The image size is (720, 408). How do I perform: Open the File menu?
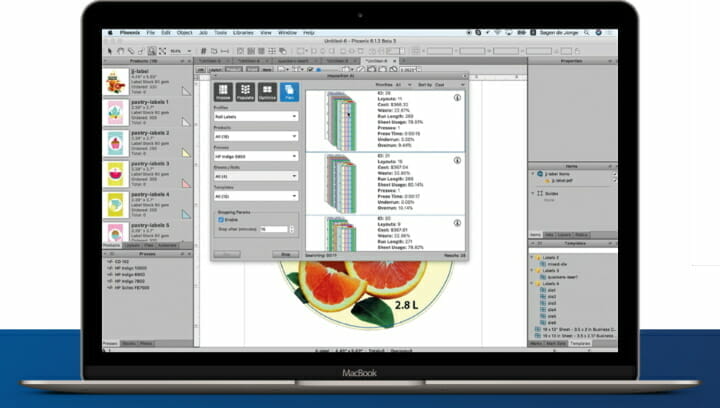151,33
